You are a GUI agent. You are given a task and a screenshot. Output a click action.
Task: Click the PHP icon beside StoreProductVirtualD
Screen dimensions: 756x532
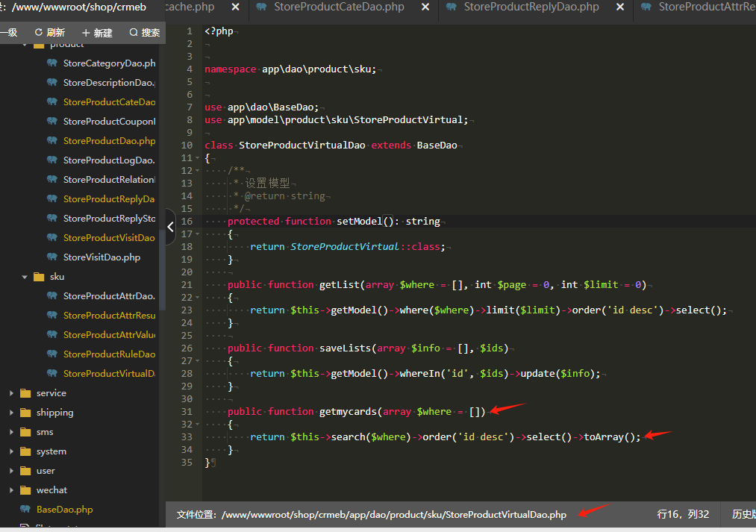[52, 373]
